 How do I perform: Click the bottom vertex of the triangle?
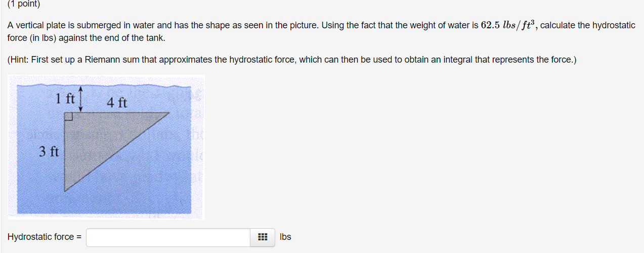click(x=65, y=190)
